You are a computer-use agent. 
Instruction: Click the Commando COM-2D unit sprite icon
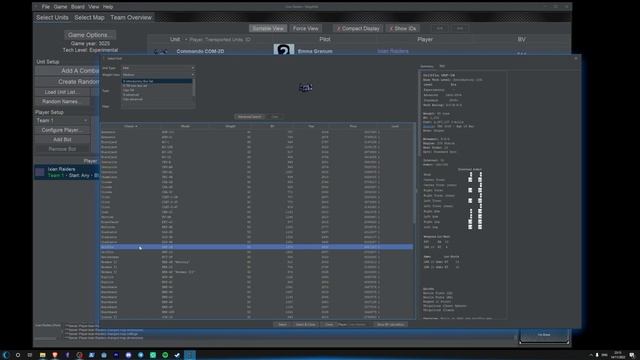161,51
